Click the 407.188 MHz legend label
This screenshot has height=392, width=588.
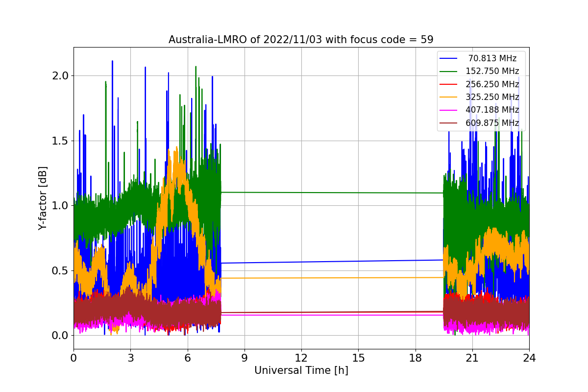coord(492,110)
